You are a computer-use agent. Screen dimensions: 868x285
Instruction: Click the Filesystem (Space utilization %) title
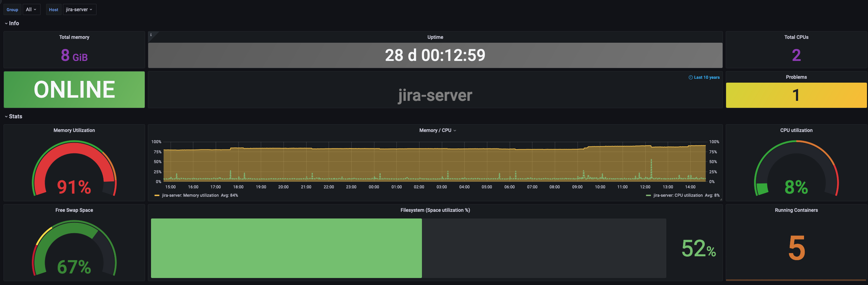point(435,210)
